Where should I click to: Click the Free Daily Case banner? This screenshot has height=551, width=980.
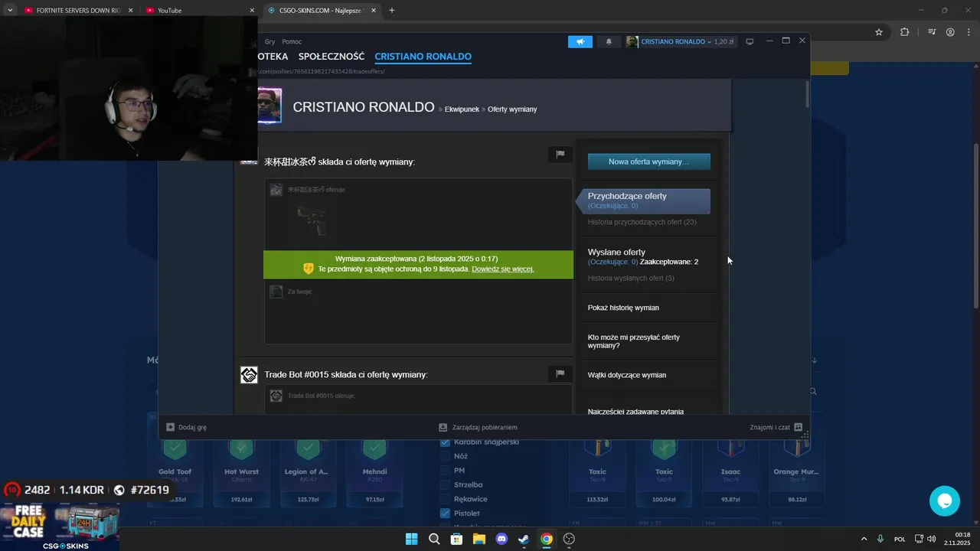(x=60, y=524)
